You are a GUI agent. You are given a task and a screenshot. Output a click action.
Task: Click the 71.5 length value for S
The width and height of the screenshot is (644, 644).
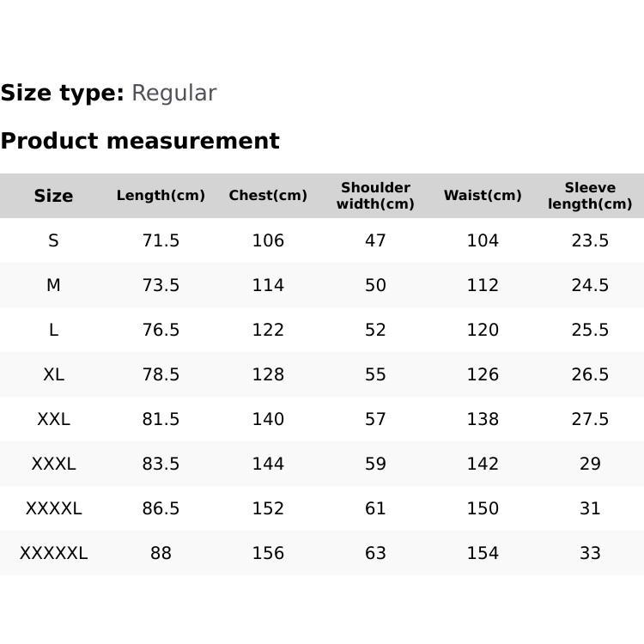click(x=161, y=240)
